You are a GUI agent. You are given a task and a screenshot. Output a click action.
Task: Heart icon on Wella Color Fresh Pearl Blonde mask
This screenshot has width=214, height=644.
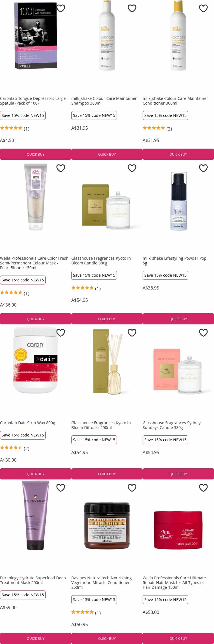[61, 168]
